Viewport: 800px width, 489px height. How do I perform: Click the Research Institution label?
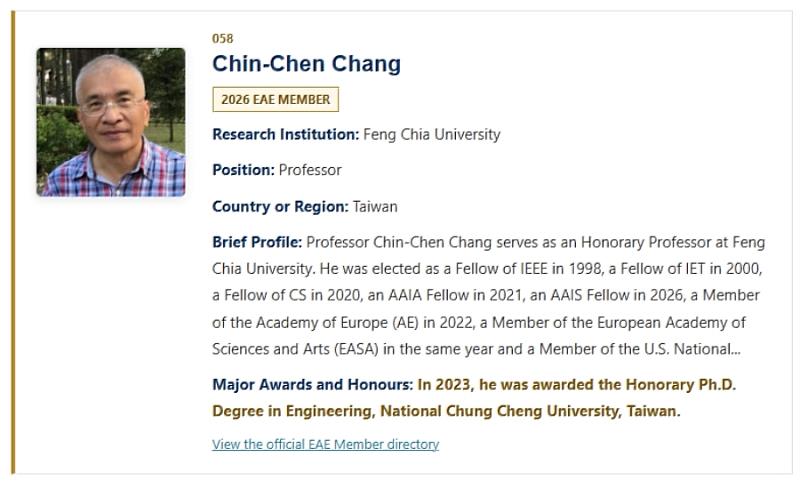[x=286, y=134]
